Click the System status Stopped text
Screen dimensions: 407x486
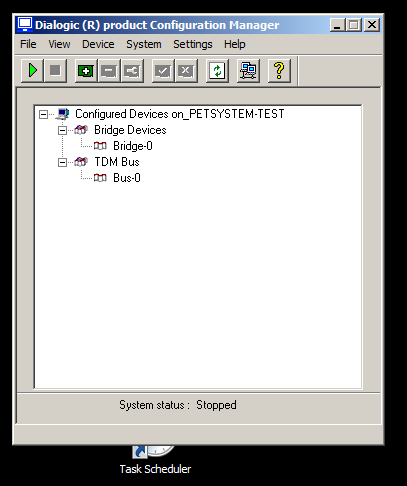tap(178, 405)
